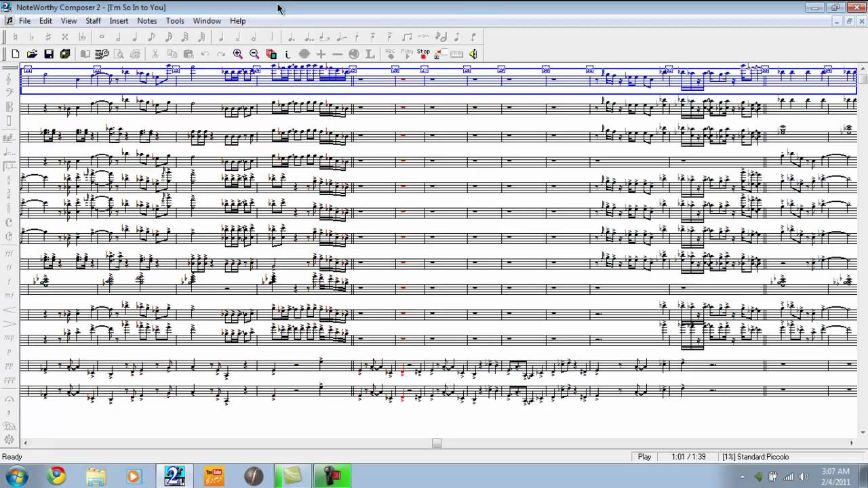Save the current score
Viewport: 868px width, 488px height.
click(x=49, y=54)
